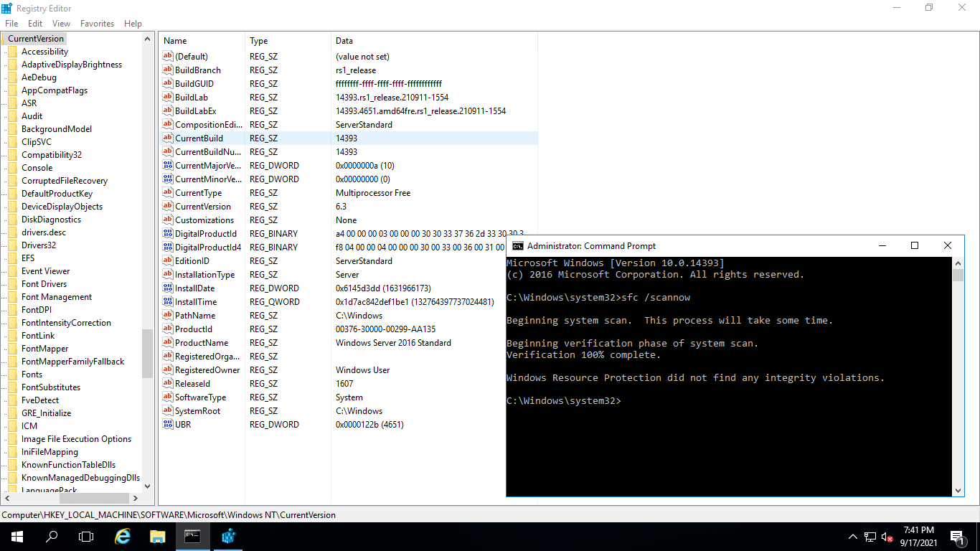Viewport: 980px width, 551px height.
Task: Select the Image File Execution Options key
Action: tap(76, 439)
